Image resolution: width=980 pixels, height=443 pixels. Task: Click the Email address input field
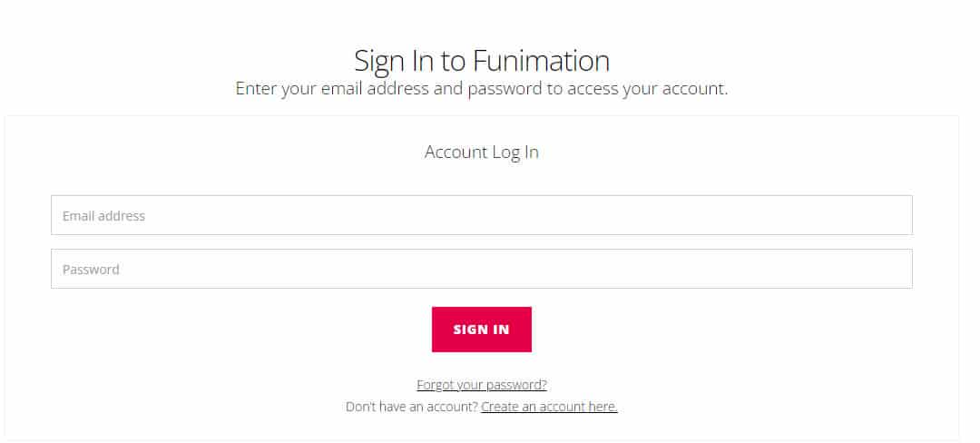tap(481, 215)
